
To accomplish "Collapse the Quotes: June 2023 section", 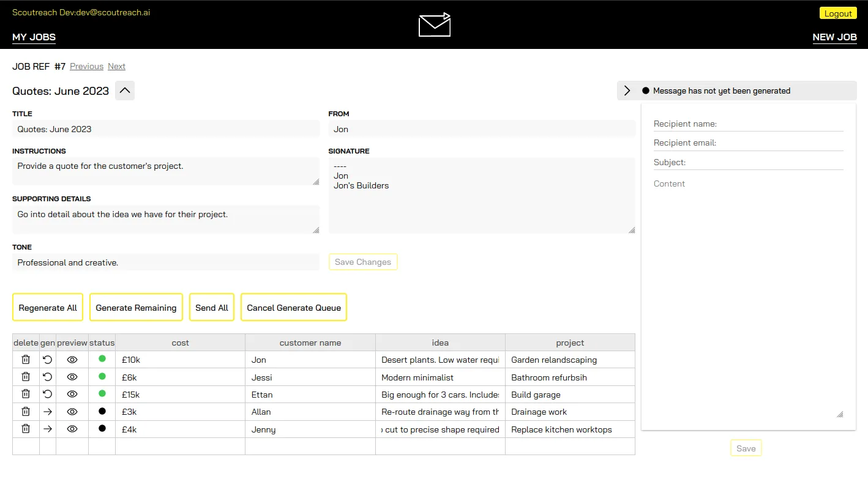I will point(124,90).
